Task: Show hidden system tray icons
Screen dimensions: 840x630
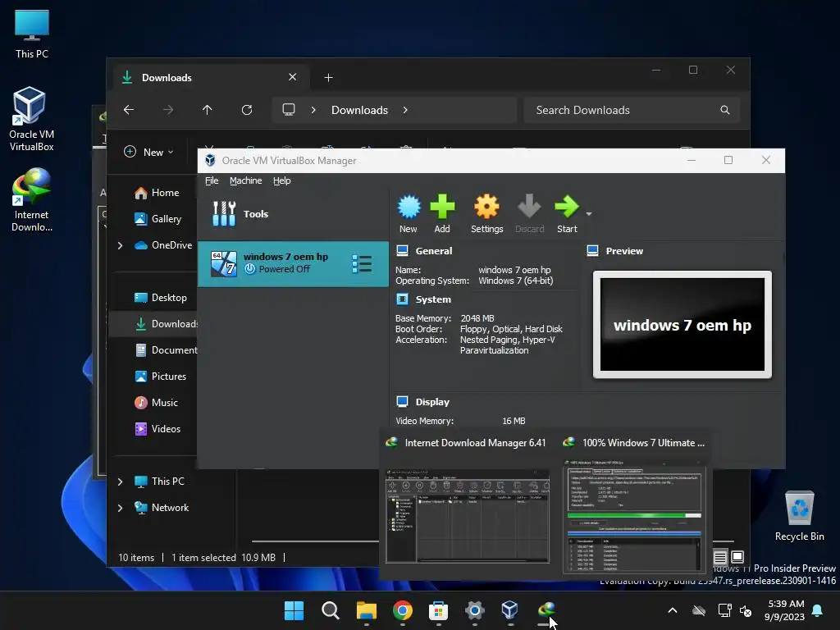Action: (673, 610)
